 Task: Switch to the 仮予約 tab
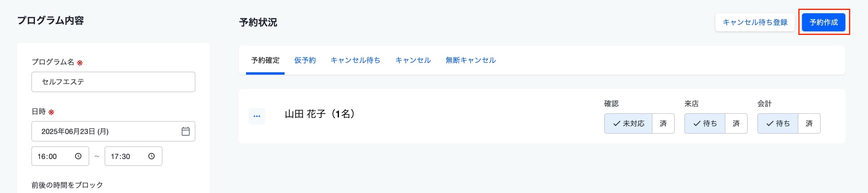tap(305, 60)
